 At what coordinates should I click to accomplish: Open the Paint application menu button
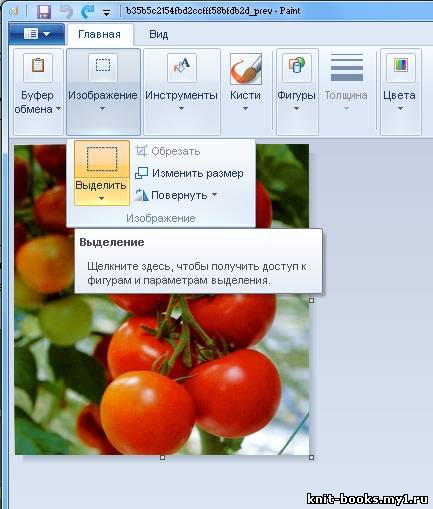point(37,34)
